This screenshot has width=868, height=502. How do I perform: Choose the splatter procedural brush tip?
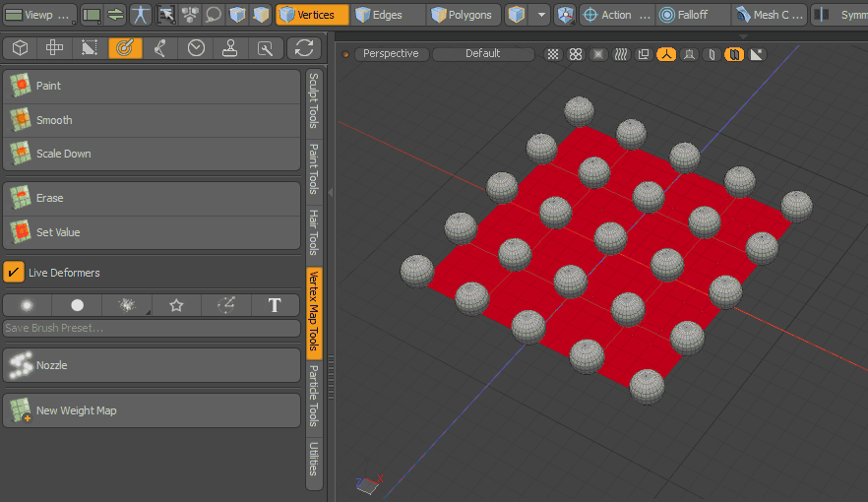click(127, 305)
